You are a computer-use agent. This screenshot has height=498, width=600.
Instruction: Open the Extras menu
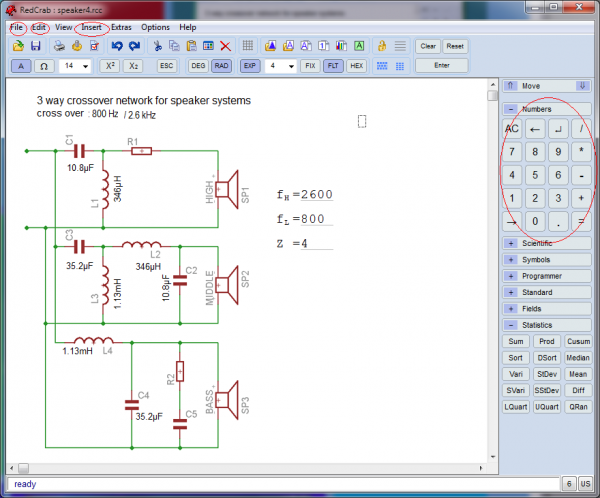click(121, 27)
